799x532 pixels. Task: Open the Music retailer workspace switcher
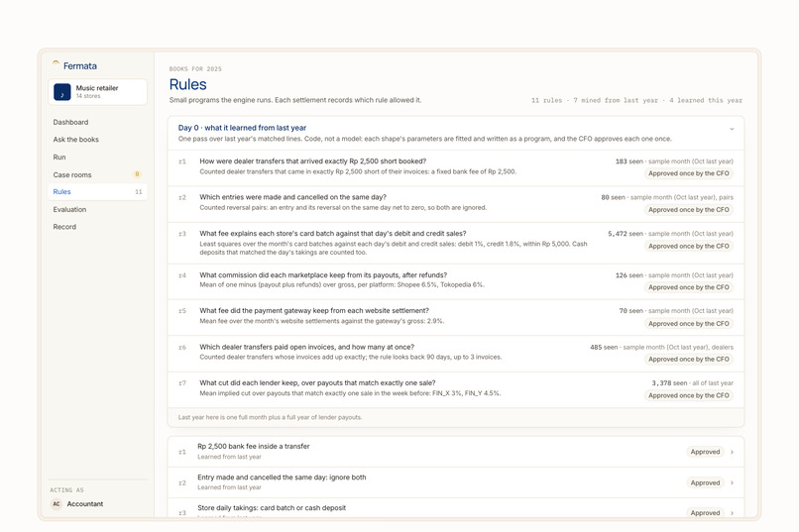click(98, 92)
